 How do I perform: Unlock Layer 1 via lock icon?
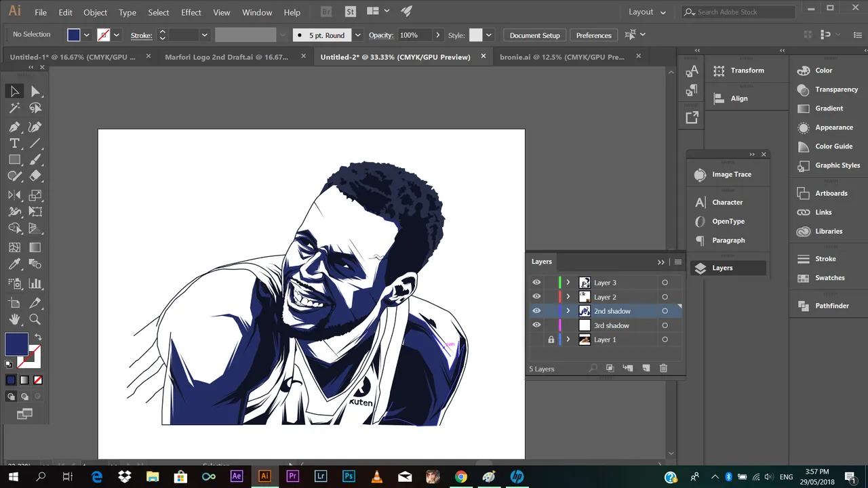pos(551,340)
